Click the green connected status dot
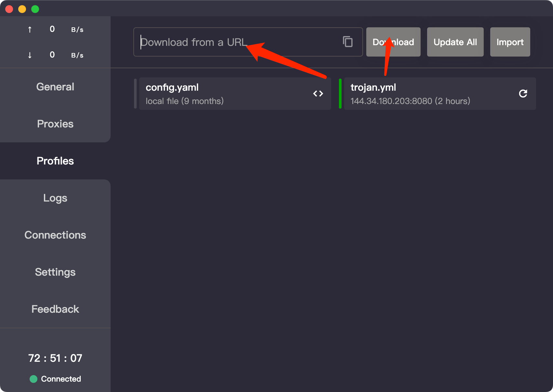 (34, 379)
